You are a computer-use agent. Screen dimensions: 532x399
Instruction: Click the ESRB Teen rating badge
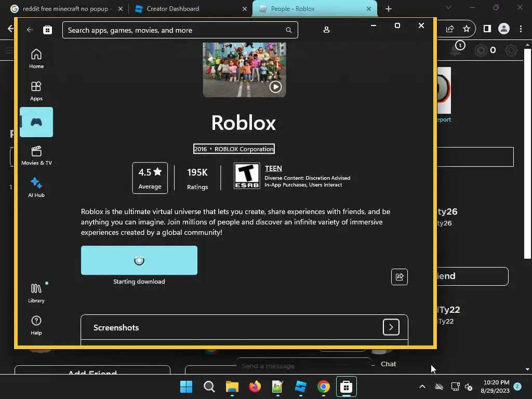pyautogui.click(x=247, y=176)
